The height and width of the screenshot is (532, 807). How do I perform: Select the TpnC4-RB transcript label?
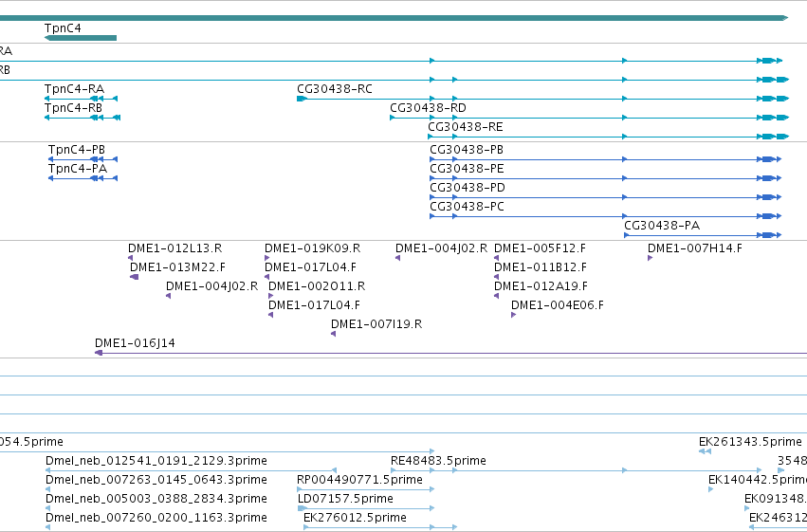tap(74, 108)
